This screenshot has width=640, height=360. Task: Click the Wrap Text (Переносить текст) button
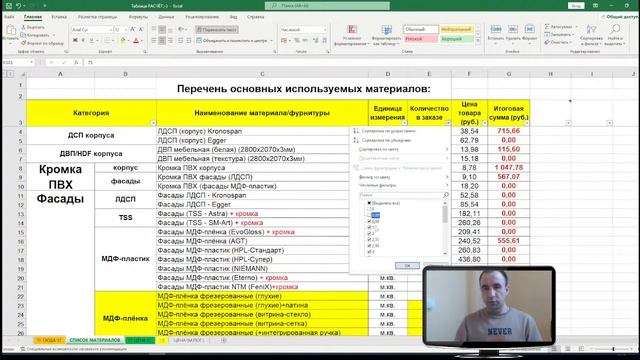point(217,30)
